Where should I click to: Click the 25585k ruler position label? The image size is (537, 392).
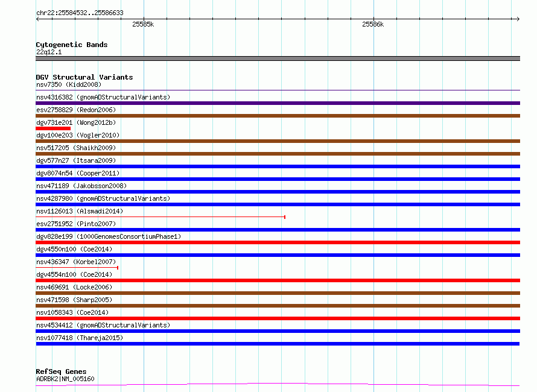(x=143, y=24)
